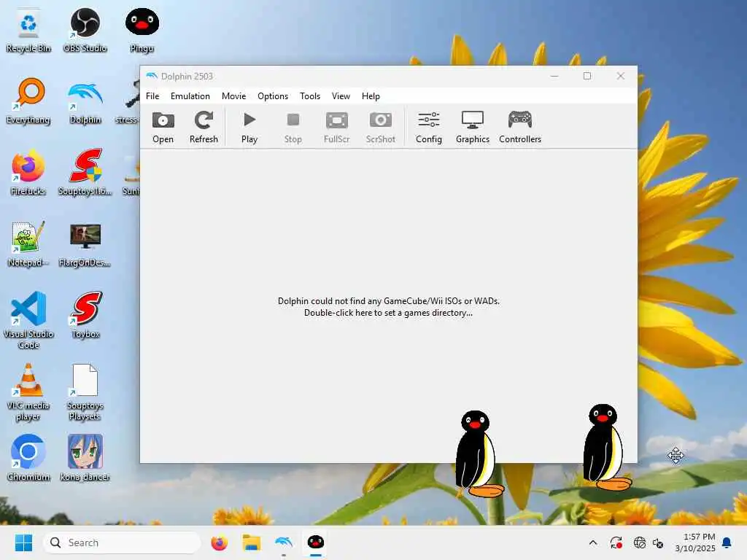
Task: Select the Souptoys installer desktop icon
Action: pos(85,173)
